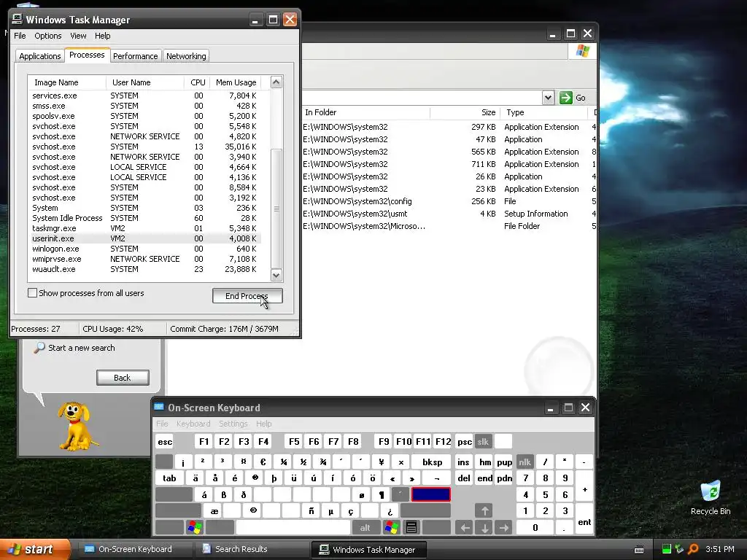Open the Help menu in Task Manager
747x560 pixels.
pyautogui.click(x=102, y=36)
